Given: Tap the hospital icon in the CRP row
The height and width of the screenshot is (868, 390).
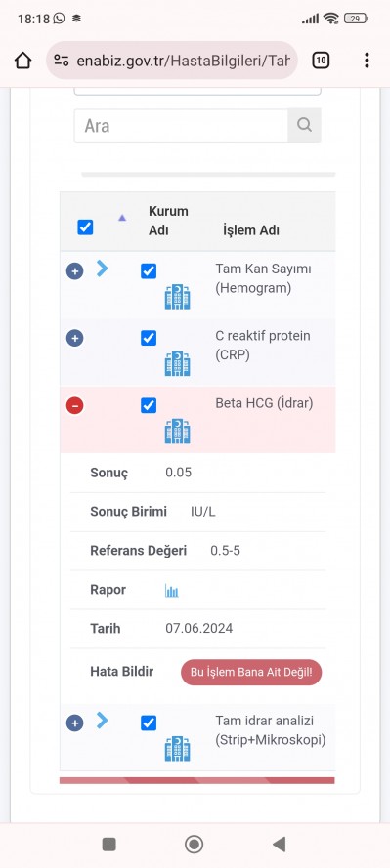Looking at the screenshot, I should [x=177, y=363].
